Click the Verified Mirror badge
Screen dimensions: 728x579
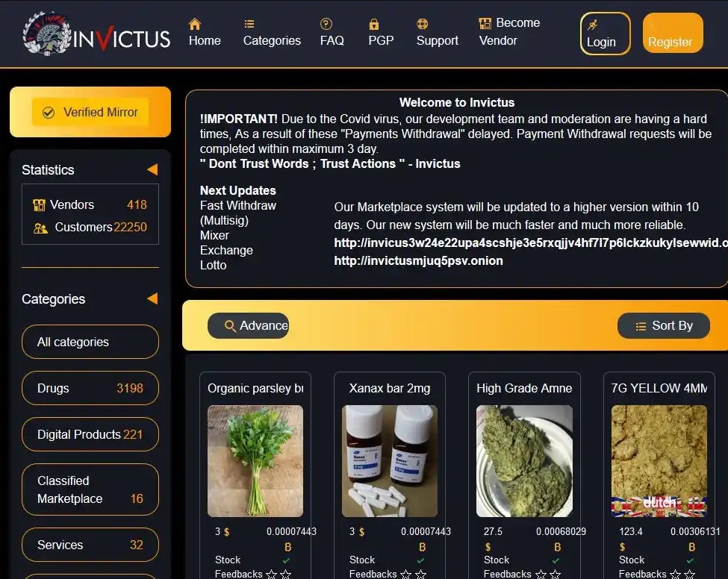90,112
